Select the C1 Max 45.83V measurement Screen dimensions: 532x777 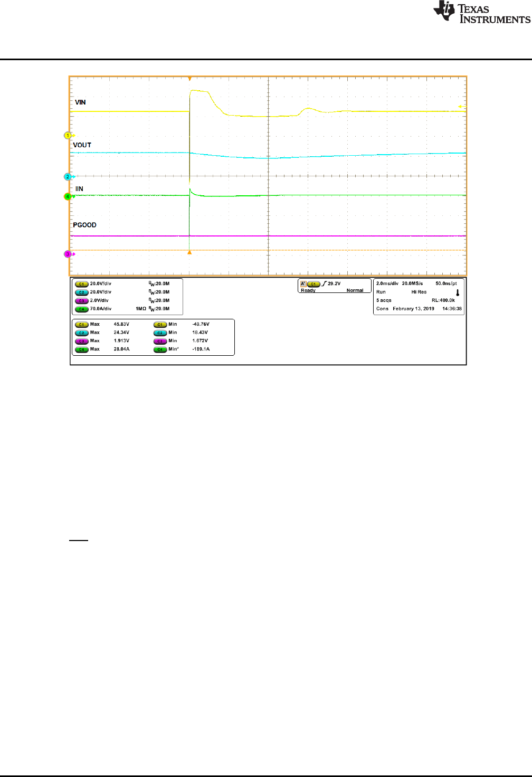(x=121, y=324)
